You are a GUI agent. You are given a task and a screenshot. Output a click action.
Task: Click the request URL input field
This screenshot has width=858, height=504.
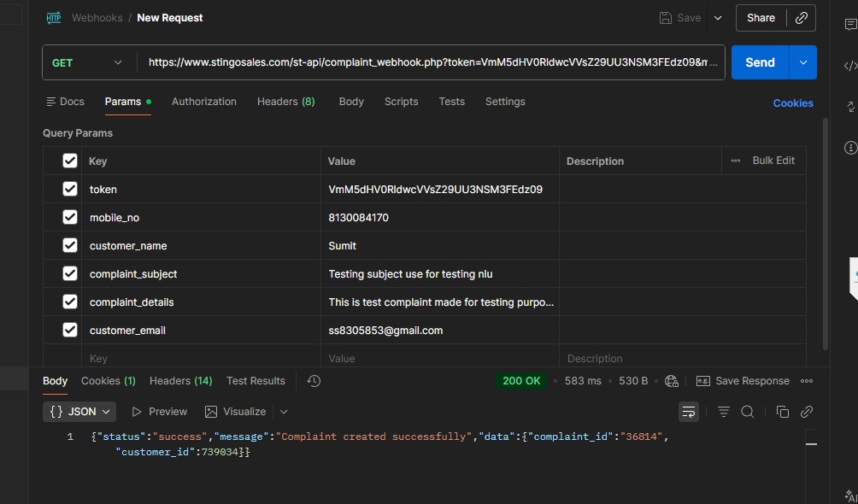click(x=432, y=62)
